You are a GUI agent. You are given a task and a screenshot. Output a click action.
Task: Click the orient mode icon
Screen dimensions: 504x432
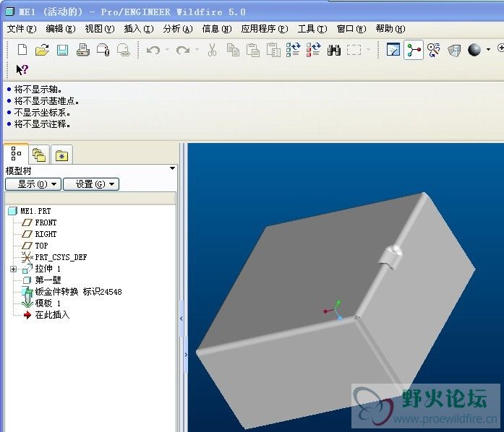point(434,50)
